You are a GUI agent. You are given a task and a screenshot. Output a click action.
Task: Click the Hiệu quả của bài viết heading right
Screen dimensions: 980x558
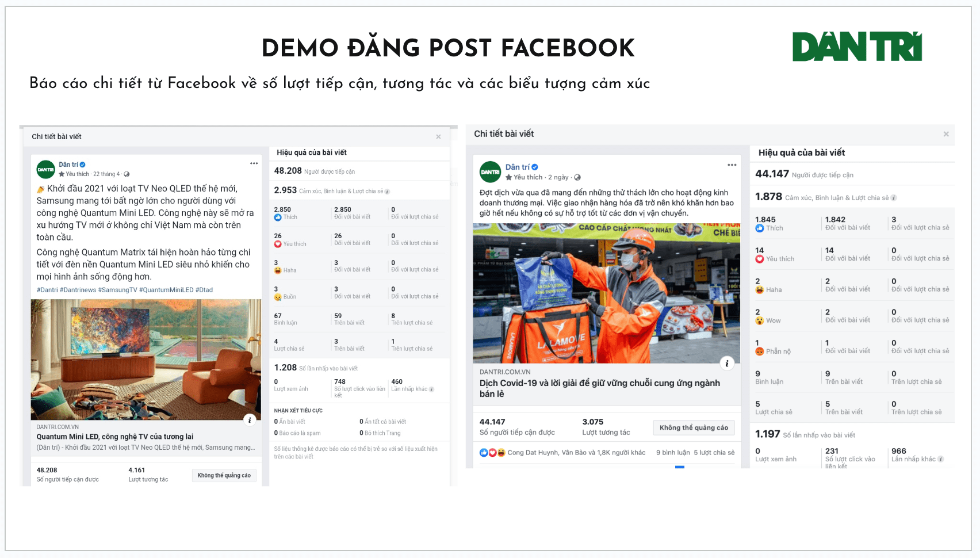tap(802, 152)
